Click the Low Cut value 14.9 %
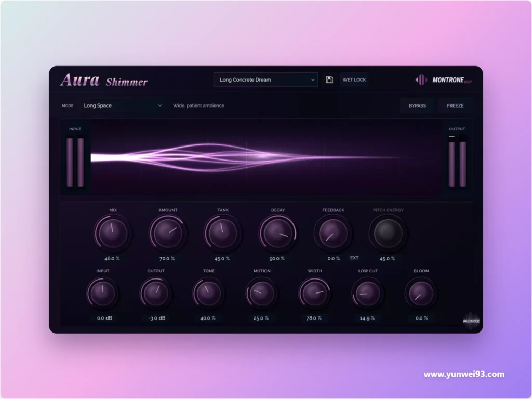This screenshot has height=399, width=532. (x=367, y=318)
